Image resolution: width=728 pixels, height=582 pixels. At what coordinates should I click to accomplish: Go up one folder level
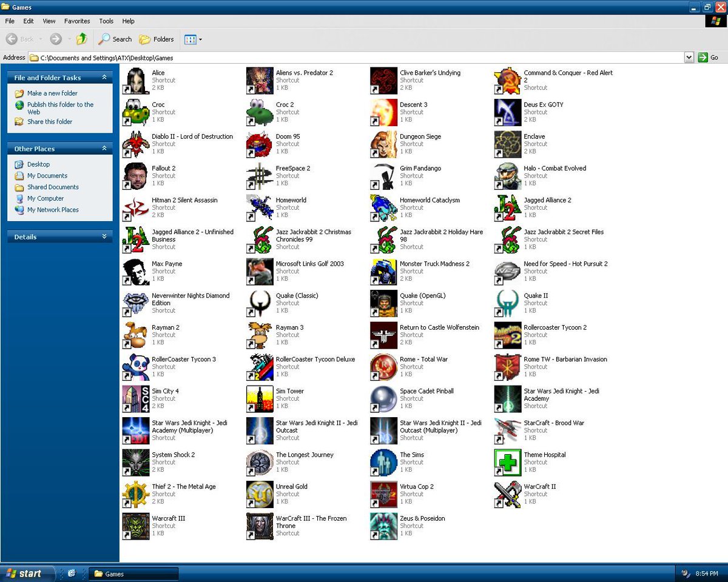82,39
